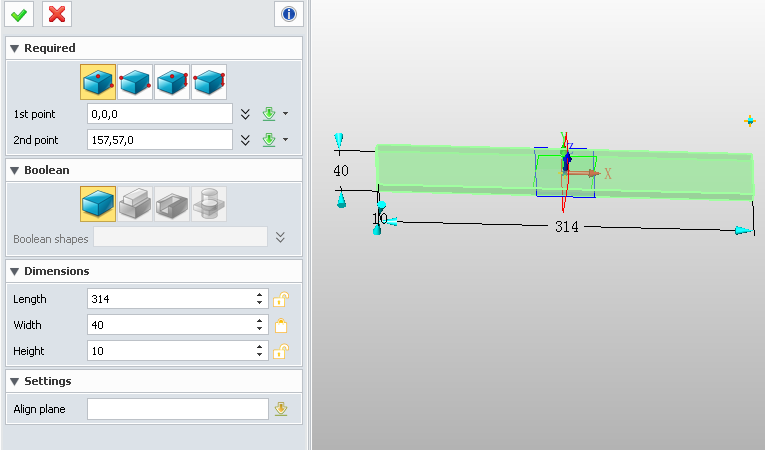Collapse the Settings section
Image resolution: width=765 pixels, height=450 pixels.
[x=14, y=381]
